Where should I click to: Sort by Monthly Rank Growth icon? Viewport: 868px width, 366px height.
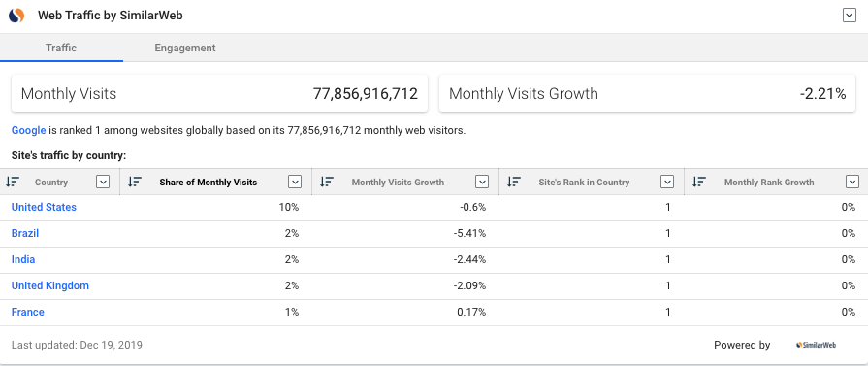[699, 182]
